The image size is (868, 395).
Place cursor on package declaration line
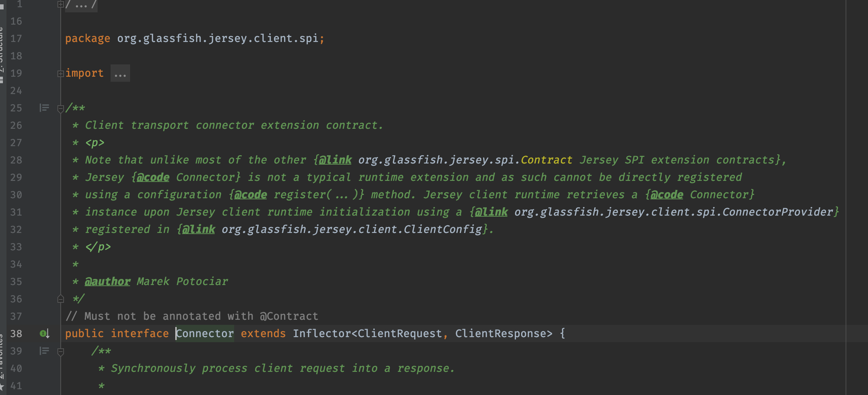point(217,38)
